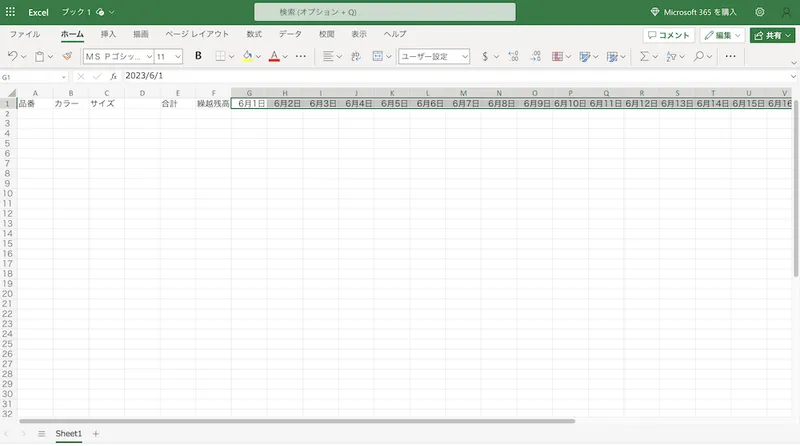Open the settings gear icon

[760, 12]
